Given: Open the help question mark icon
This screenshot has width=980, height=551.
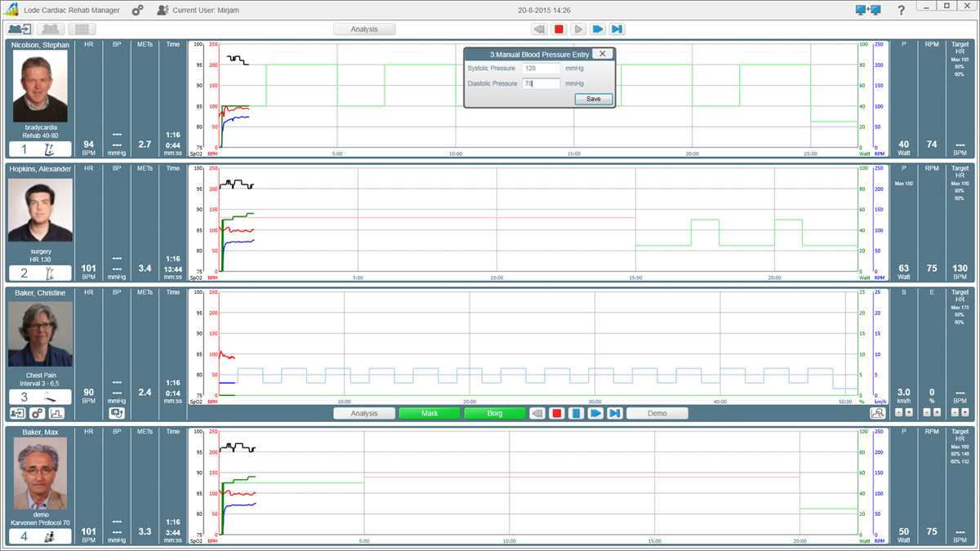Looking at the screenshot, I should 901,11.
